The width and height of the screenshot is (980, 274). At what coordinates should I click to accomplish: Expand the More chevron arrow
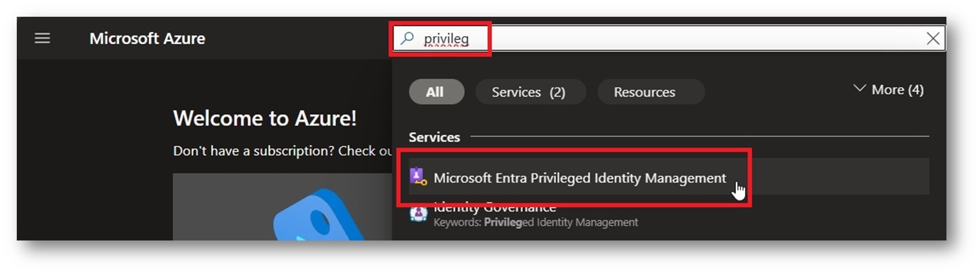coord(859,89)
